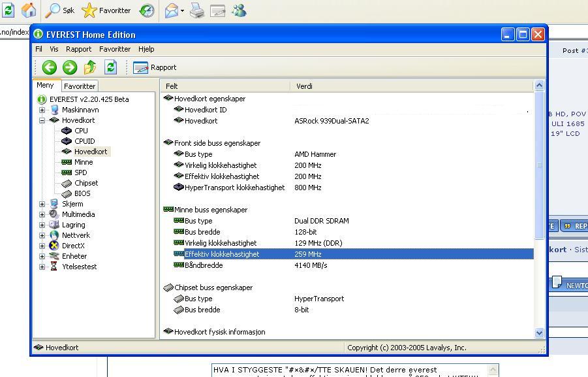Click the Lagring storage icon
The height and width of the screenshot is (377, 588).
(x=54, y=225)
